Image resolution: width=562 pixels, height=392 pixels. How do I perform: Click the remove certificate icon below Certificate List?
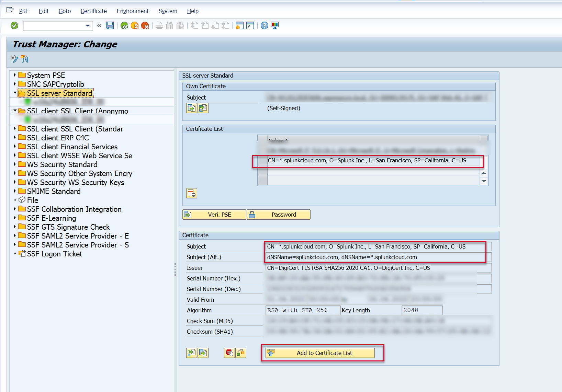(191, 193)
